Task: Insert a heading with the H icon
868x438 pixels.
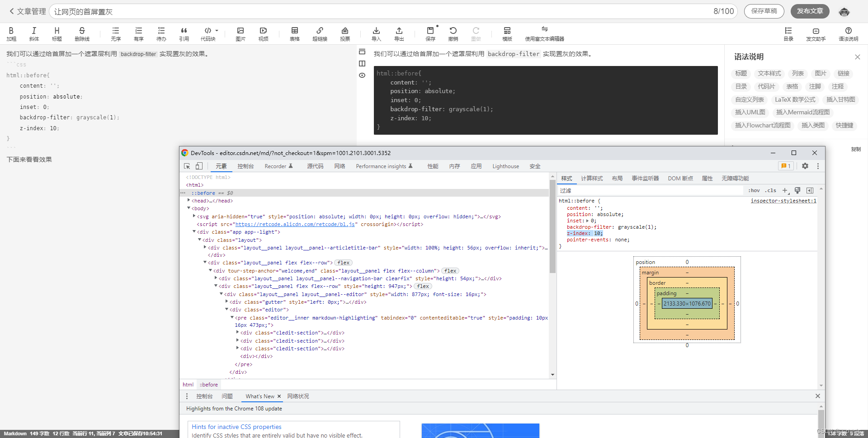Action: pyautogui.click(x=57, y=33)
